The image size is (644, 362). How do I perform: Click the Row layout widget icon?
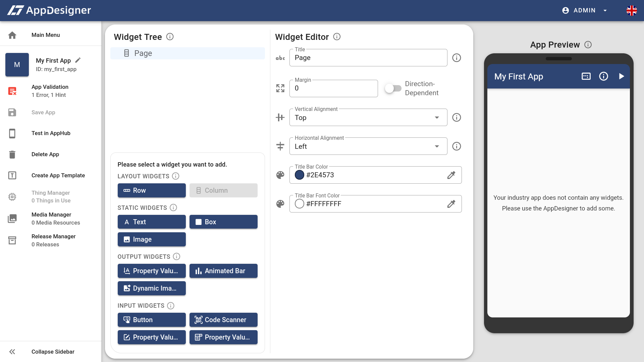(127, 190)
